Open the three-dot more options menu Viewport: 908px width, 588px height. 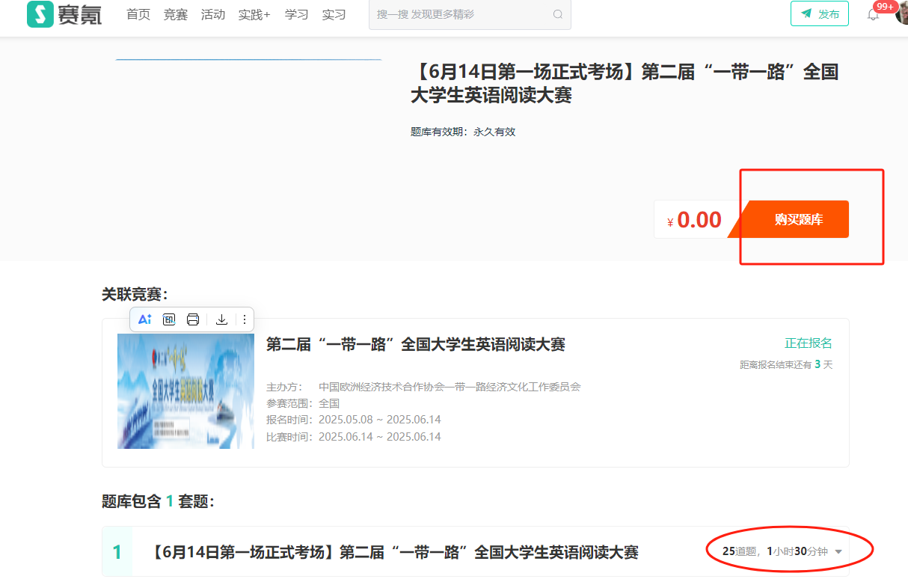click(x=244, y=319)
